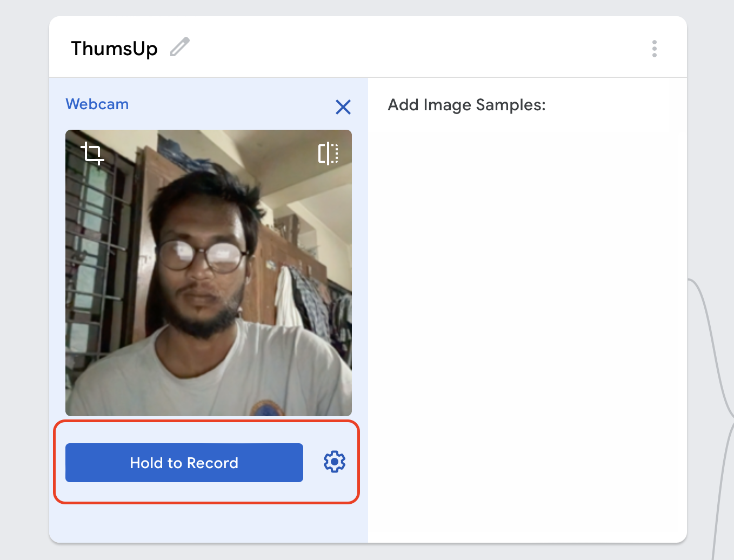The width and height of the screenshot is (734, 560).
Task: Click the blank header right of pencil icon
Action: coord(411,48)
